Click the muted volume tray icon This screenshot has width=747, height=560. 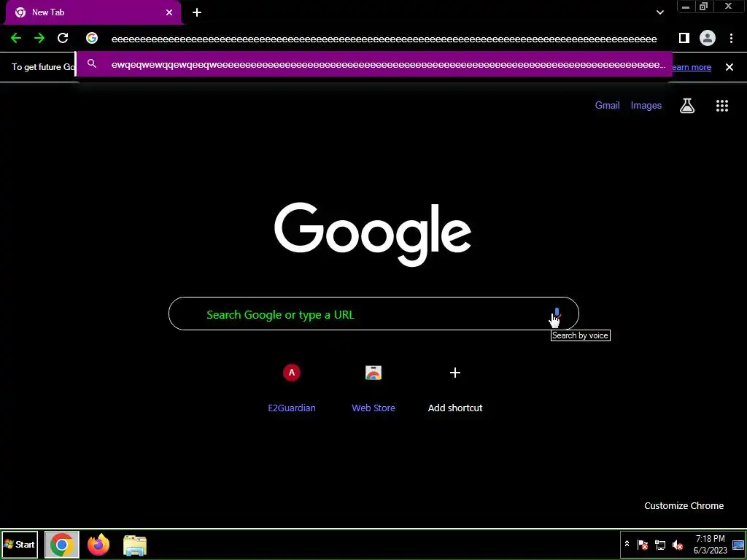677,545
